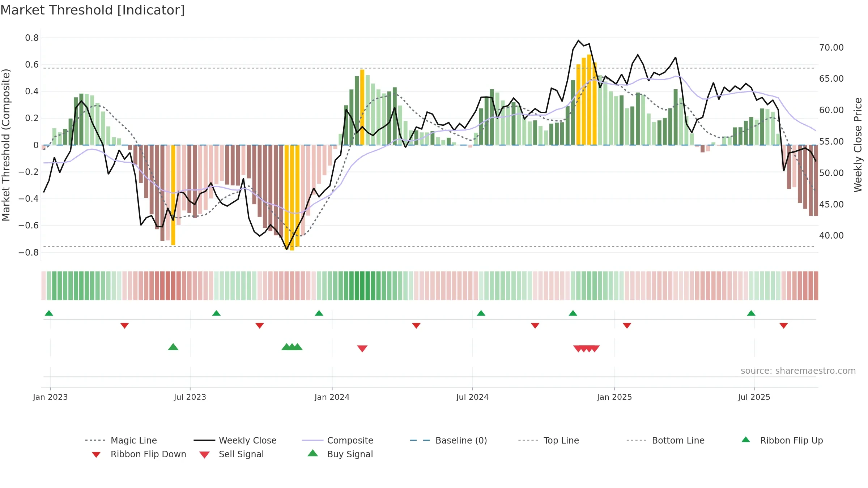
Task: Click the source: sharemaestro.com text
Action: (x=798, y=371)
